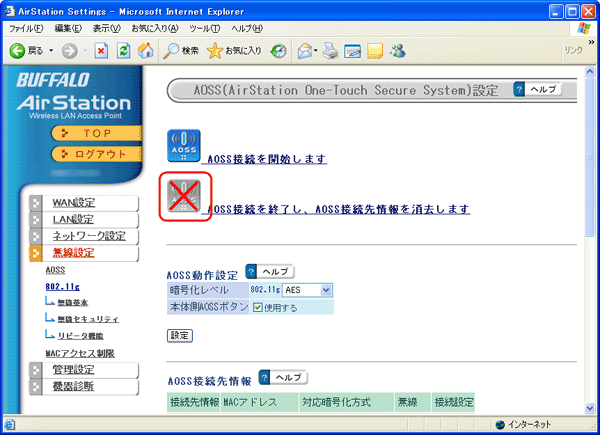The image size is (600, 435).
Task: Open the 802.11g sidebar link
Action: click(x=62, y=287)
